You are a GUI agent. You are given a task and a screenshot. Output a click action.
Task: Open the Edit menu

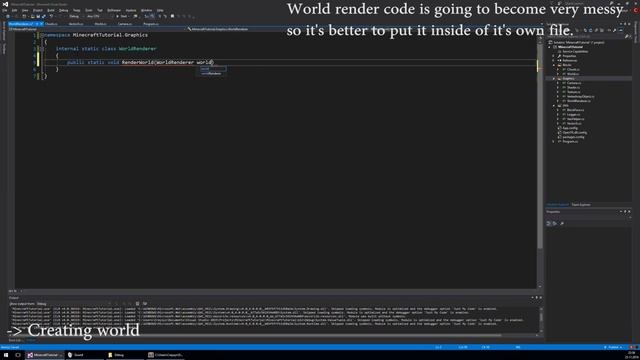pyautogui.click(x=14, y=10)
